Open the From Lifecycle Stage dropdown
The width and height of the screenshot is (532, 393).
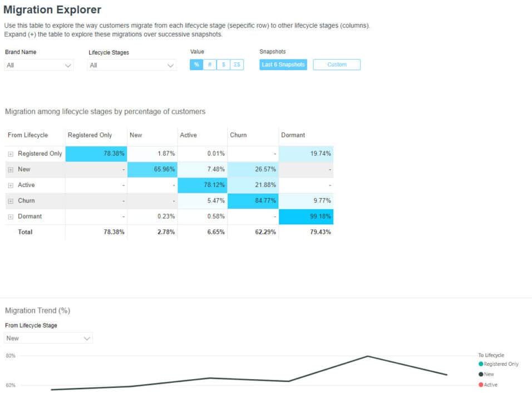point(48,338)
